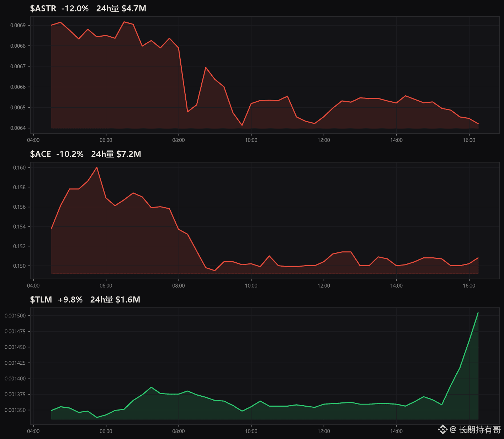Click the ACE price peak at 0.160
Screen dimensions: 504x439
(x=97, y=167)
